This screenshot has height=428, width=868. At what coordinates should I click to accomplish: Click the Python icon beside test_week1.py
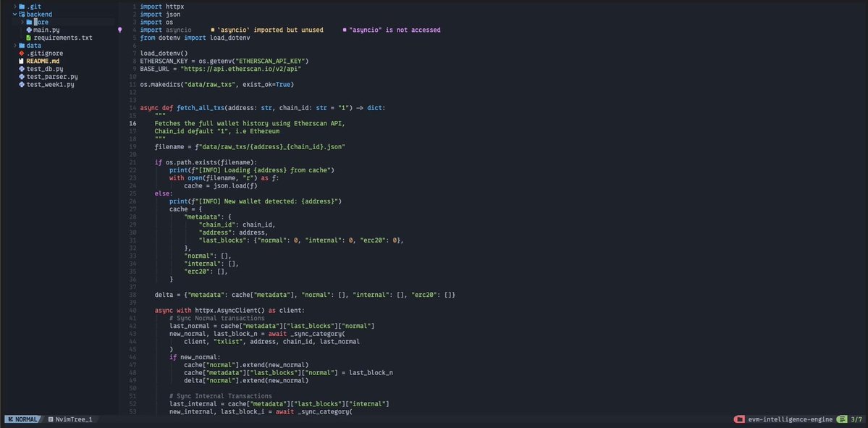click(x=22, y=84)
